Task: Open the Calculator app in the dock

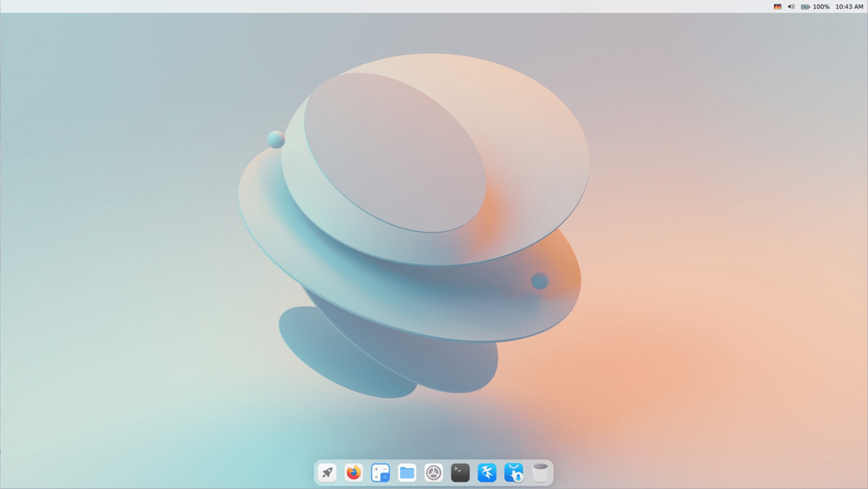Action: (x=380, y=473)
